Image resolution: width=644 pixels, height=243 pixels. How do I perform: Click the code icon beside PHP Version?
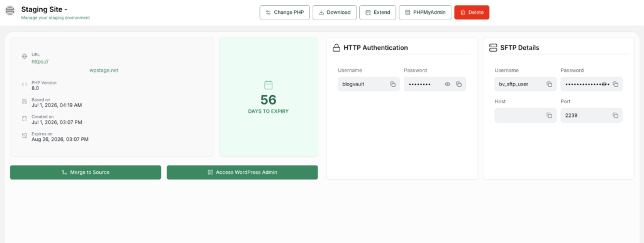coord(25,84)
